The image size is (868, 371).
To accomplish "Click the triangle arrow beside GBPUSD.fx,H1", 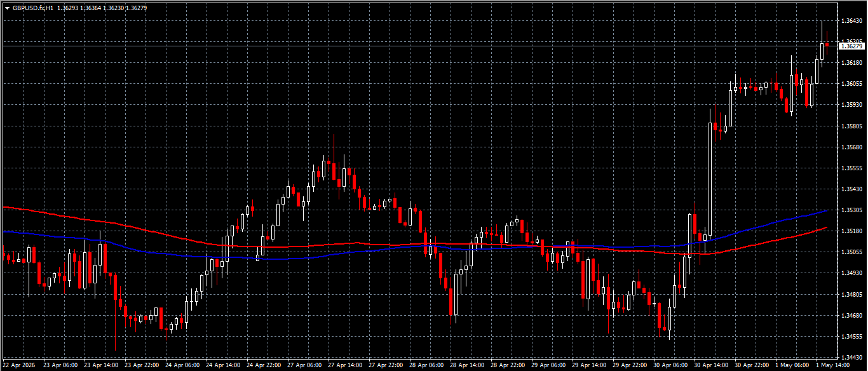I will click(x=7, y=8).
